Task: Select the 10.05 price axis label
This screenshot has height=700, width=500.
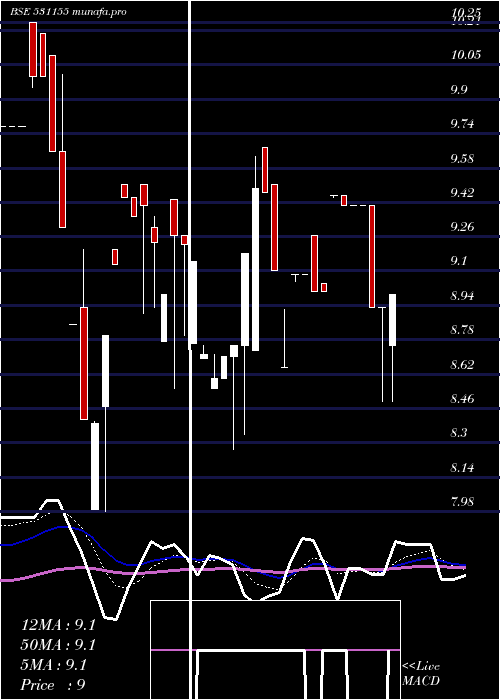Action: click(466, 55)
